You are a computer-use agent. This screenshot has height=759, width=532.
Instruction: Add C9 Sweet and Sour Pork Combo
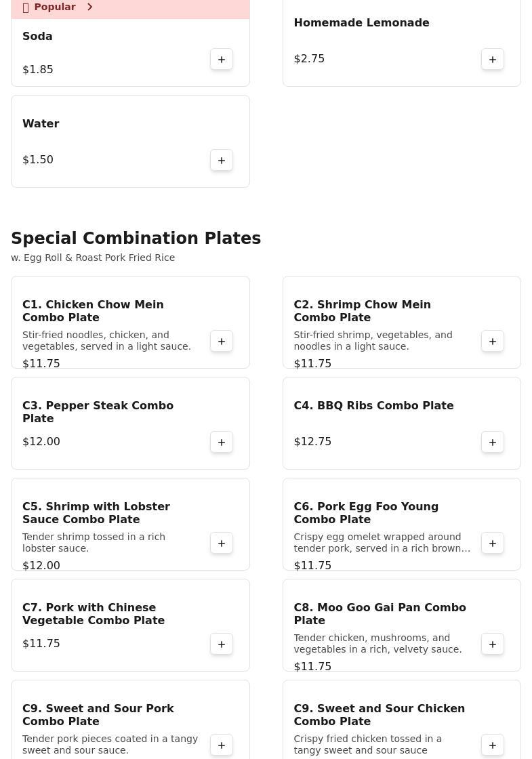pos(222,745)
